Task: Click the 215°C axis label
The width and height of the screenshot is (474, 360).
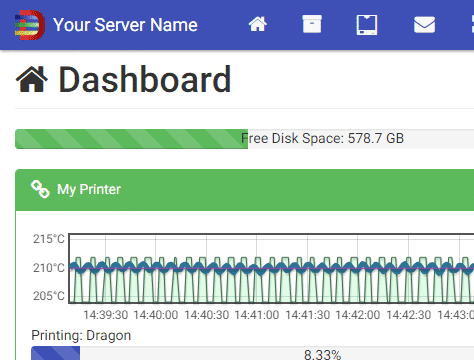Action: tap(49, 239)
